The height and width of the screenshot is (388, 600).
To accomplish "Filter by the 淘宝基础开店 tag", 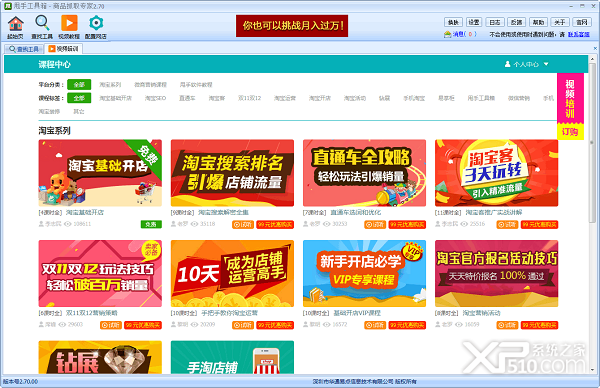I will (x=116, y=98).
